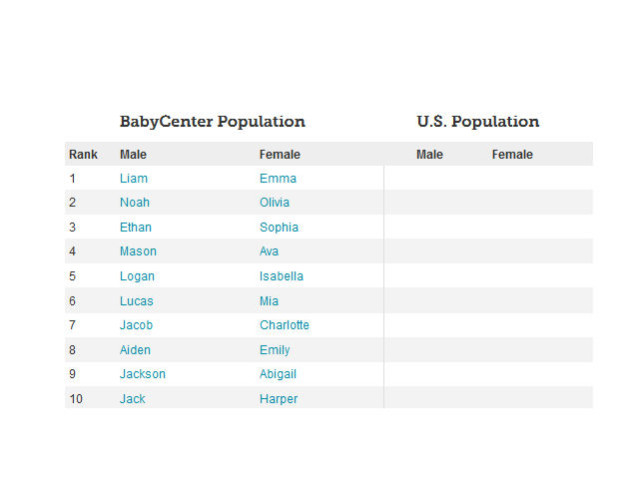The width and height of the screenshot is (640, 479).
Task: Open the Abigail name link
Action: [277, 374]
